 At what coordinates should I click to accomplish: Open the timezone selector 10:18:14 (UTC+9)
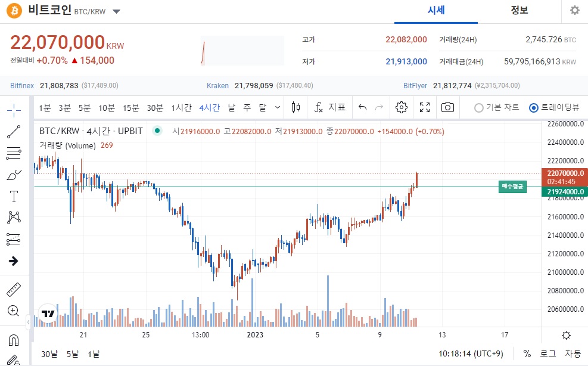point(471,353)
